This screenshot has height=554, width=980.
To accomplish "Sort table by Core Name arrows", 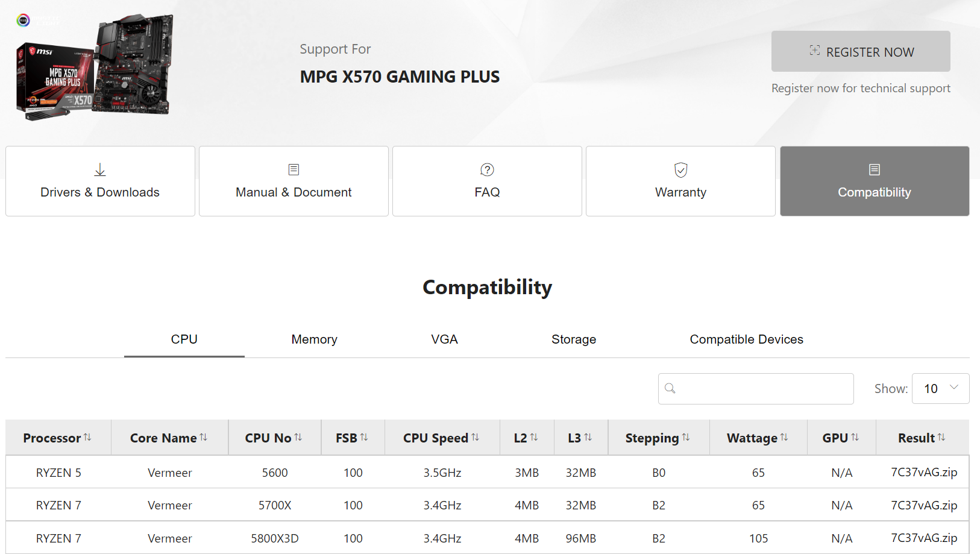I will pyautogui.click(x=204, y=438).
